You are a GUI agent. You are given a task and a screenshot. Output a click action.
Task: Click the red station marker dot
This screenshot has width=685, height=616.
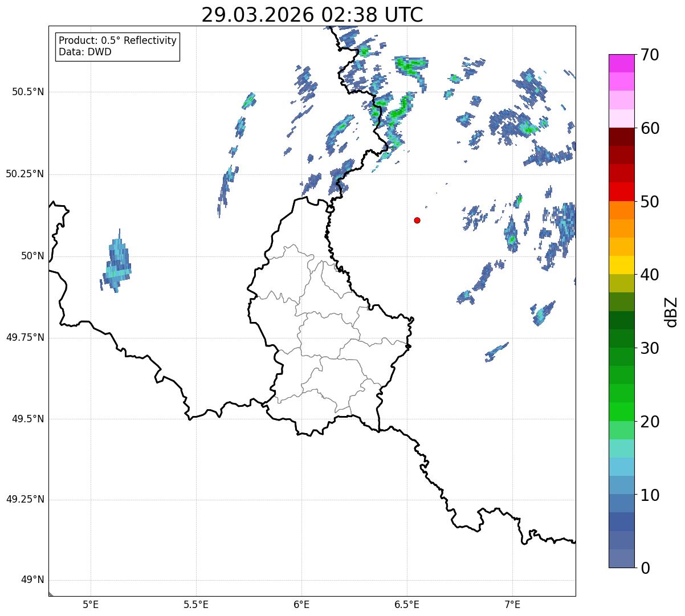(417, 220)
